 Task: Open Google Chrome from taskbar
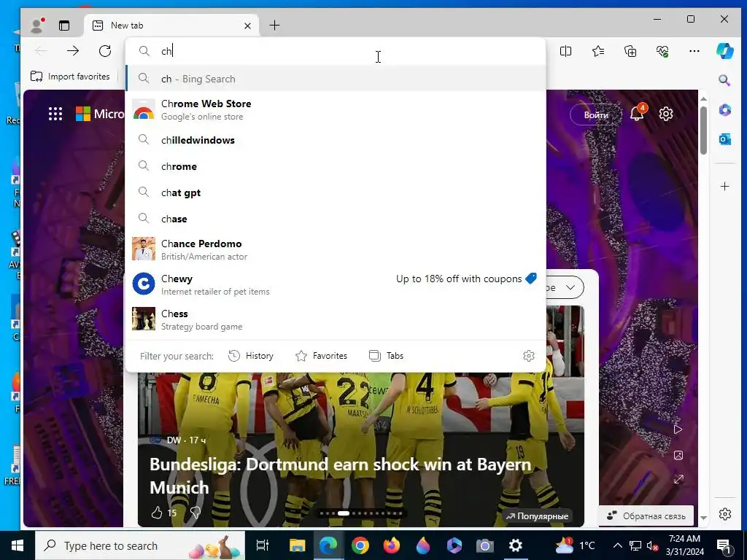tap(360, 545)
